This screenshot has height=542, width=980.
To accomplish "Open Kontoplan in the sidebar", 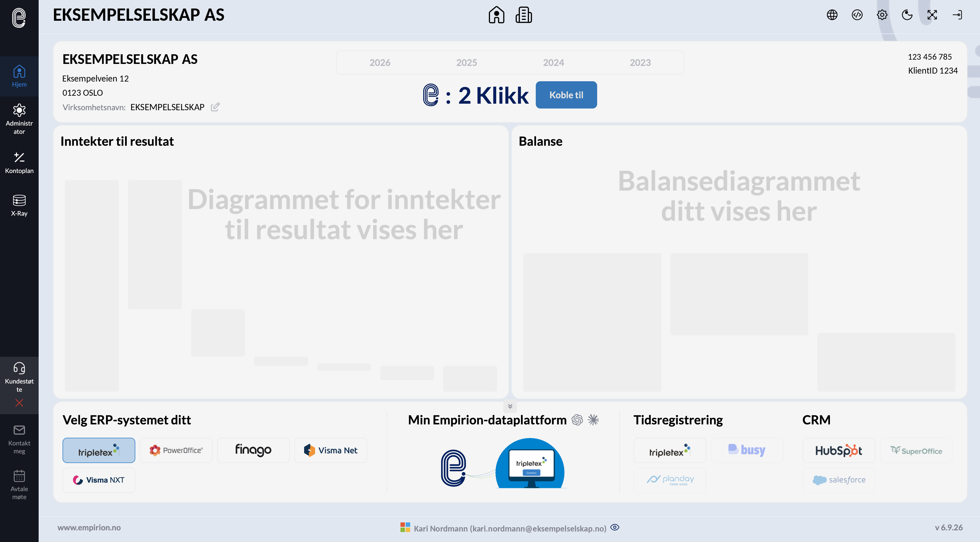I will click(x=19, y=163).
